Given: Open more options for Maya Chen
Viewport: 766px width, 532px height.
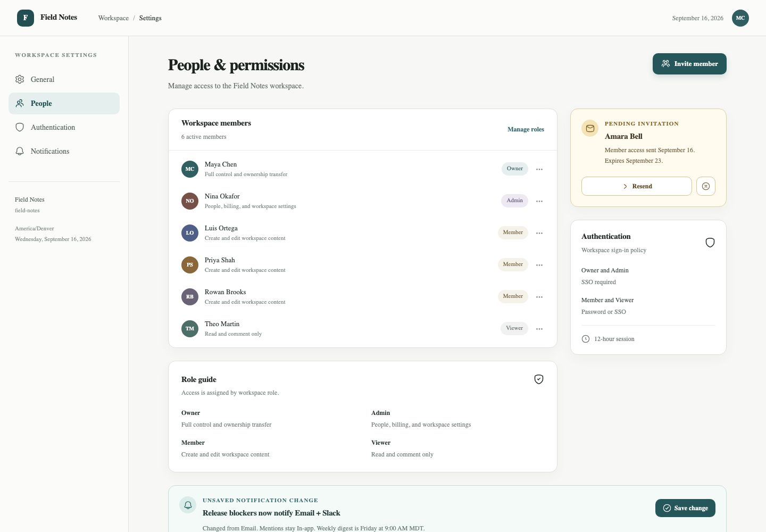Looking at the screenshot, I should [x=539, y=169].
